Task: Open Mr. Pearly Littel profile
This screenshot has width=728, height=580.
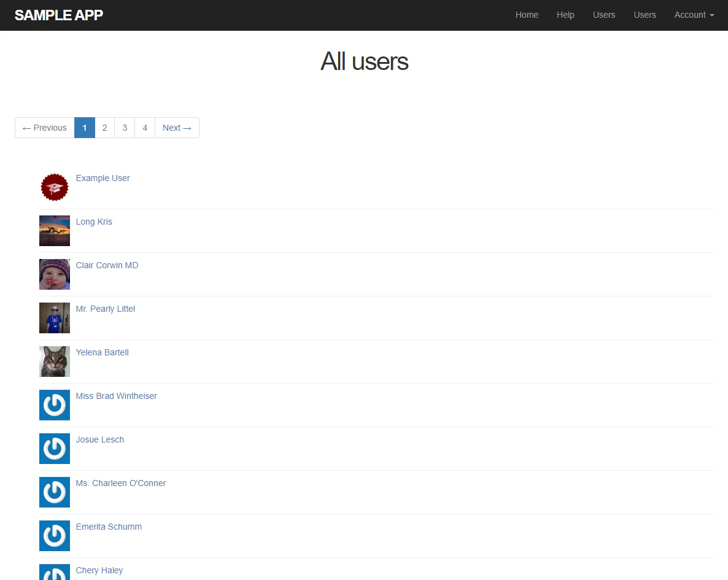Action: (106, 309)
